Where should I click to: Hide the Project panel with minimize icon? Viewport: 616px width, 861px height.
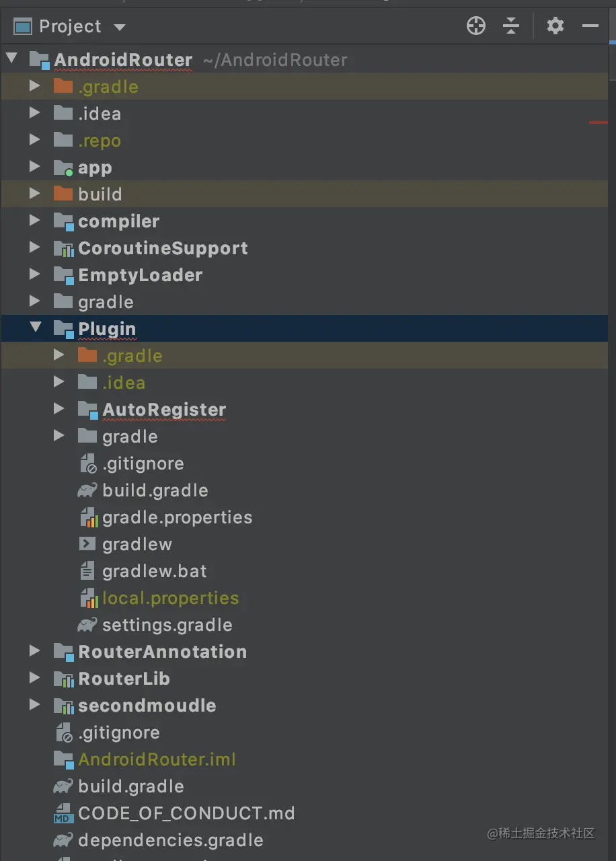pyautogui.click(x=590, y=26)
